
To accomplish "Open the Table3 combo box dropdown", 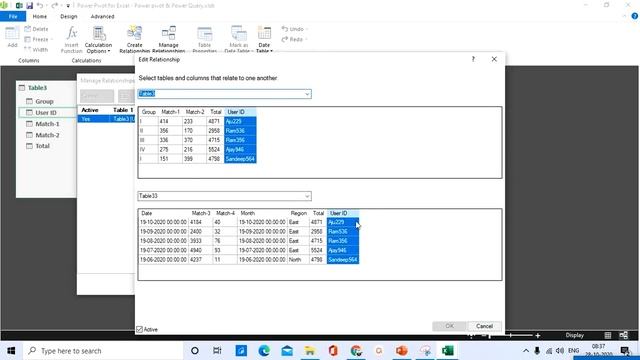I will click(307, 94).
